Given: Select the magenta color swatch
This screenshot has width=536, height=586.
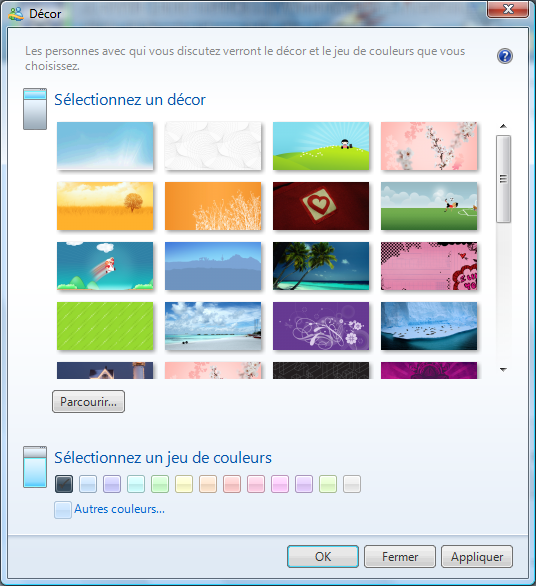Looking at the screenshot, I should click(280, 484).
